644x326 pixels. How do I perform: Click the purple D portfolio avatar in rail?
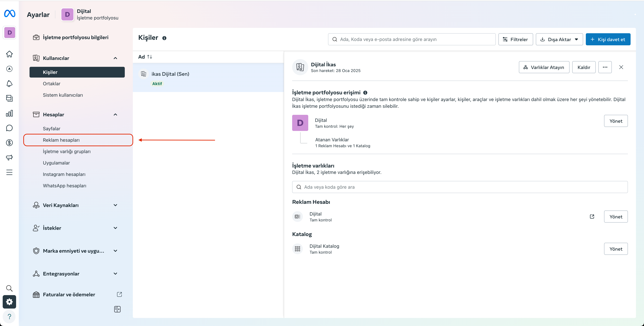tap(10, 33)
